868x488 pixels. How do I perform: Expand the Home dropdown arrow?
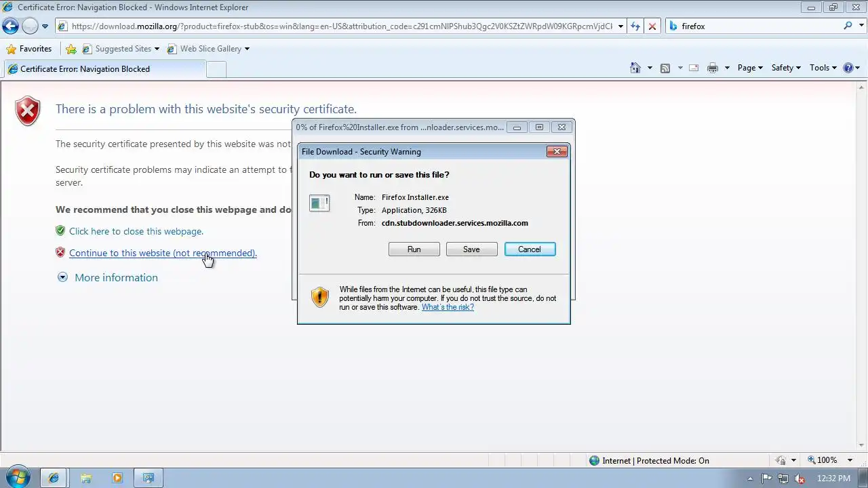click(650, 68)
